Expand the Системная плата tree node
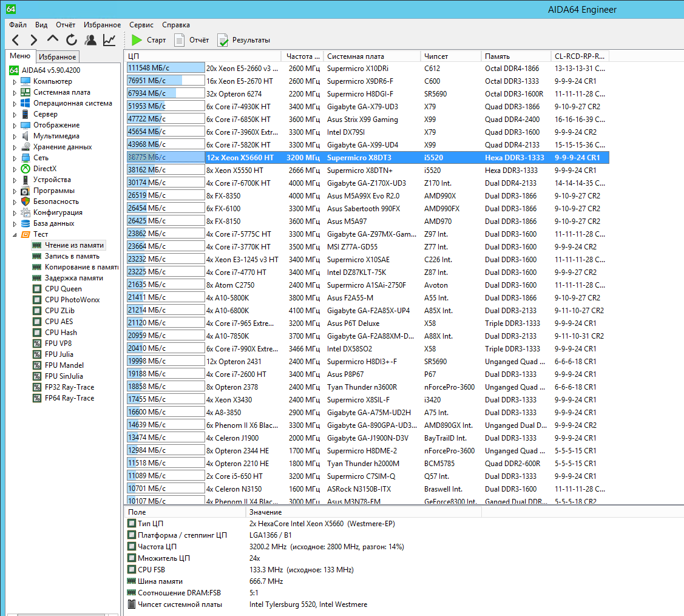Screen dimensions: 684x616 pyautogui.click(x=15, y=92)
